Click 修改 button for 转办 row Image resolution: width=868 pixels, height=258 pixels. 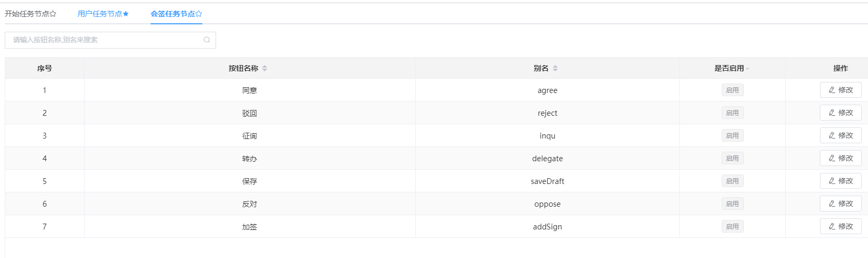841,158
